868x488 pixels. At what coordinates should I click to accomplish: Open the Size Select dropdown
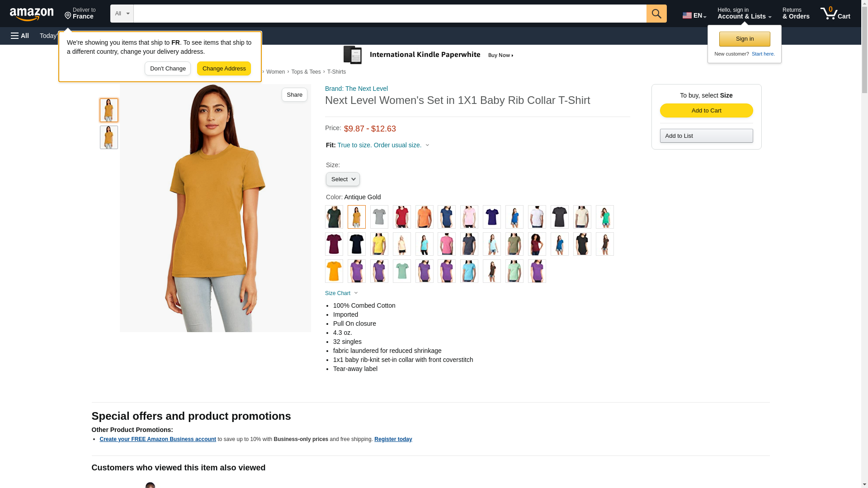(x=343, y=179)
